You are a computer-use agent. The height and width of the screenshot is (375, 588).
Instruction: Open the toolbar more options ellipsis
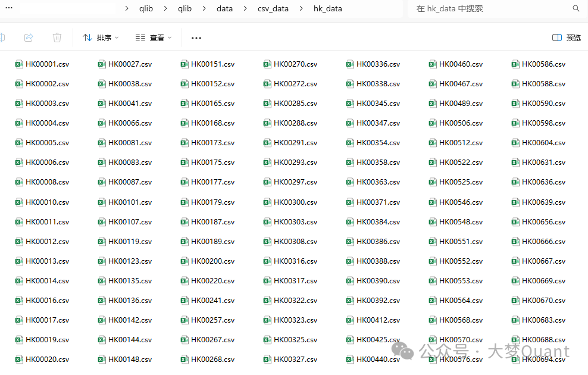point(196,38)
